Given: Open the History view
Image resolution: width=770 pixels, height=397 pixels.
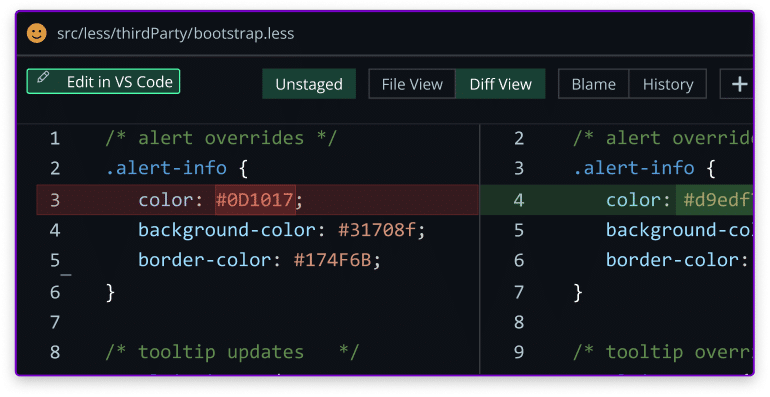Looking at the screenshot, I should click(668, 84).
